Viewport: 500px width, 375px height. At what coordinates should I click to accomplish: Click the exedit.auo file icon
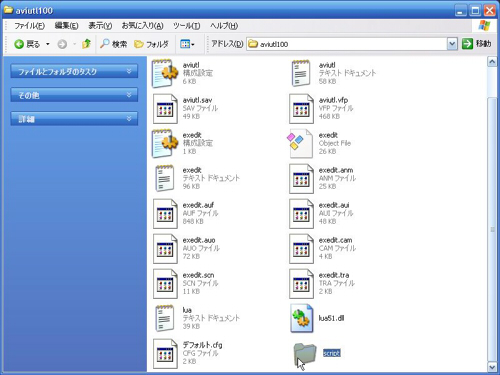pyautogui.click(x=165, y=249)
